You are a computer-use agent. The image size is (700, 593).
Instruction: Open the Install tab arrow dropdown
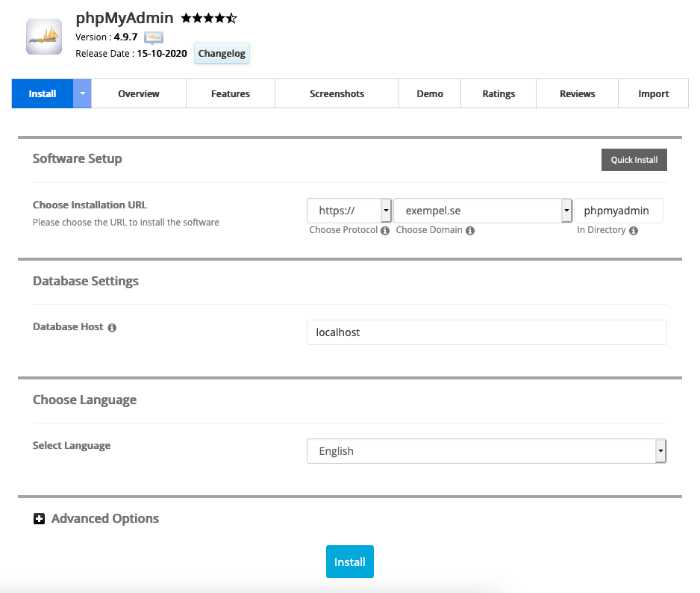click(x=82, y=94)
